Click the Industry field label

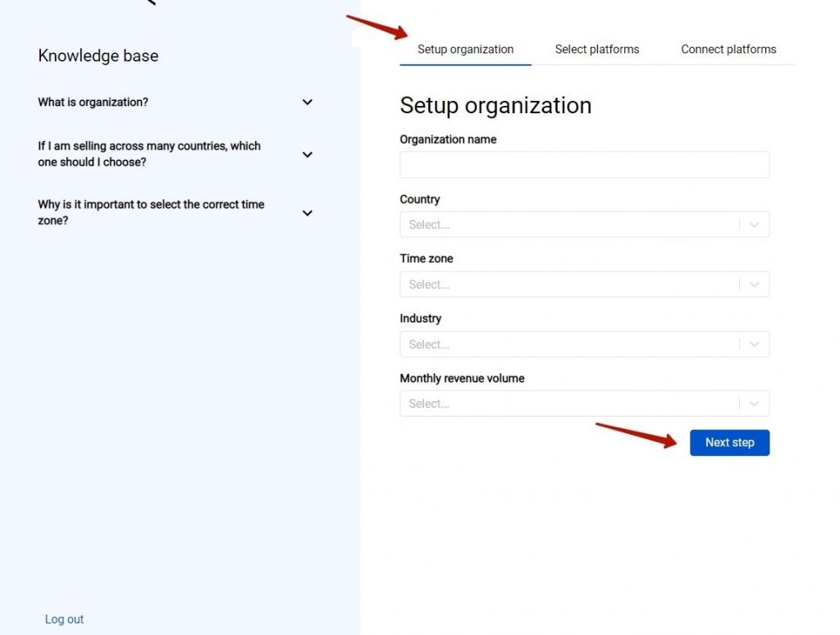point(421,318)
